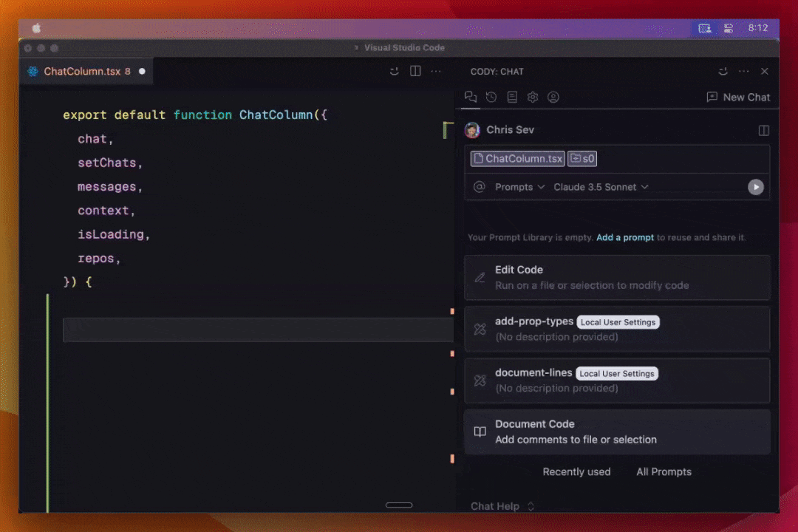Click the React file icon on the tab

(x=33, y=71)
